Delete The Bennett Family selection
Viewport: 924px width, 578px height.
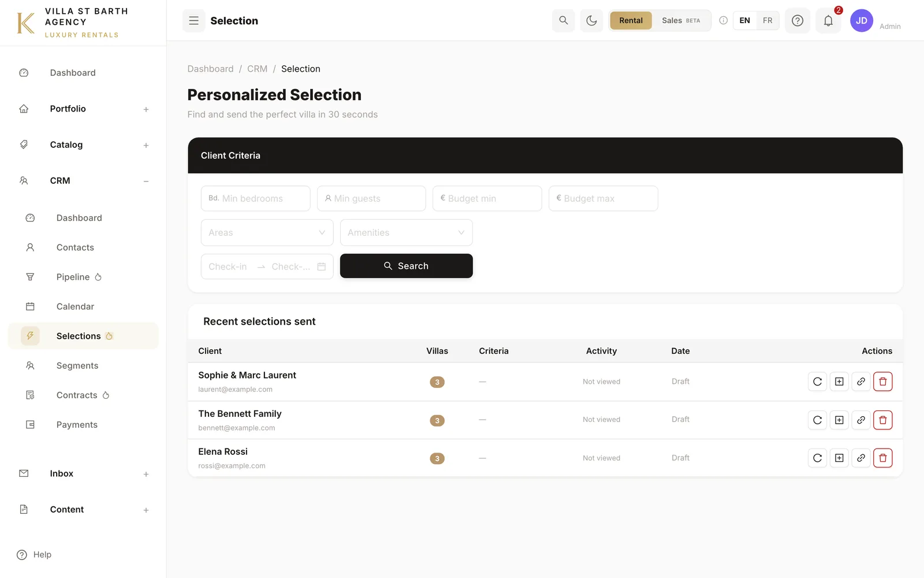point(882,420)
